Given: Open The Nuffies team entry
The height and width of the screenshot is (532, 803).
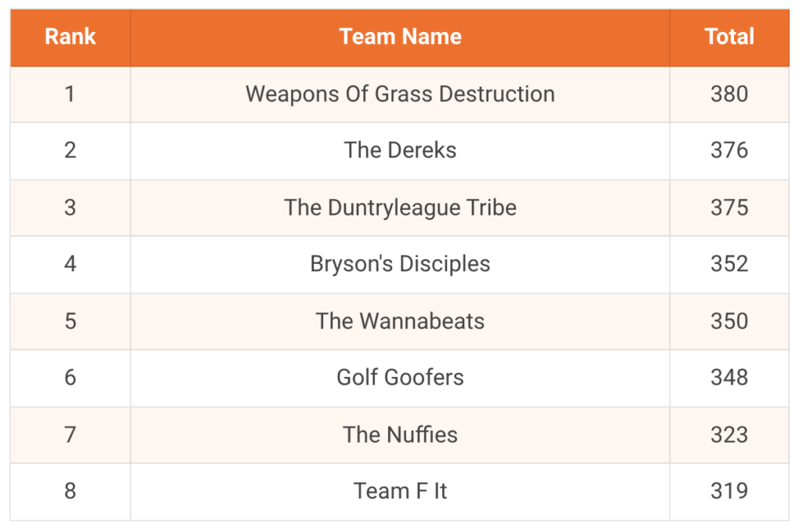Looking at the screenshot, I should tap(400, 435).
